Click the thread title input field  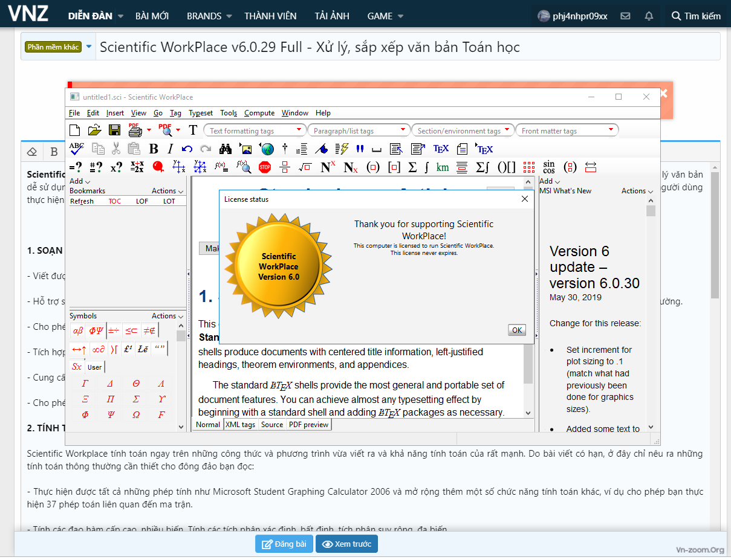click(x=408, y=47)
